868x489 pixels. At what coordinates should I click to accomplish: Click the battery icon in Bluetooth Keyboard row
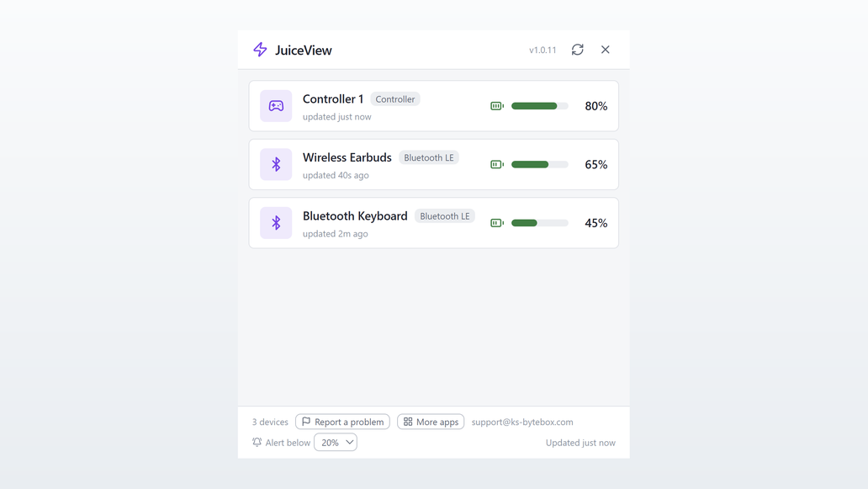coord(497,223)
